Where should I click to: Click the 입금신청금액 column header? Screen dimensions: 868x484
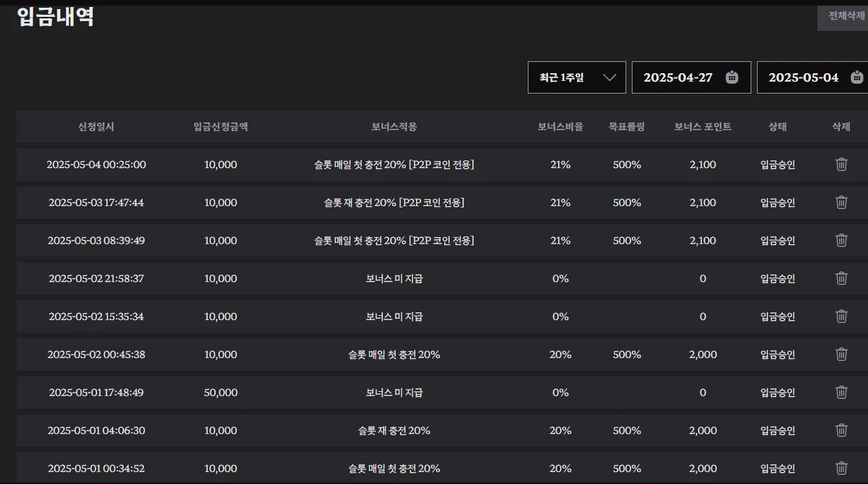tap(221, 127)
